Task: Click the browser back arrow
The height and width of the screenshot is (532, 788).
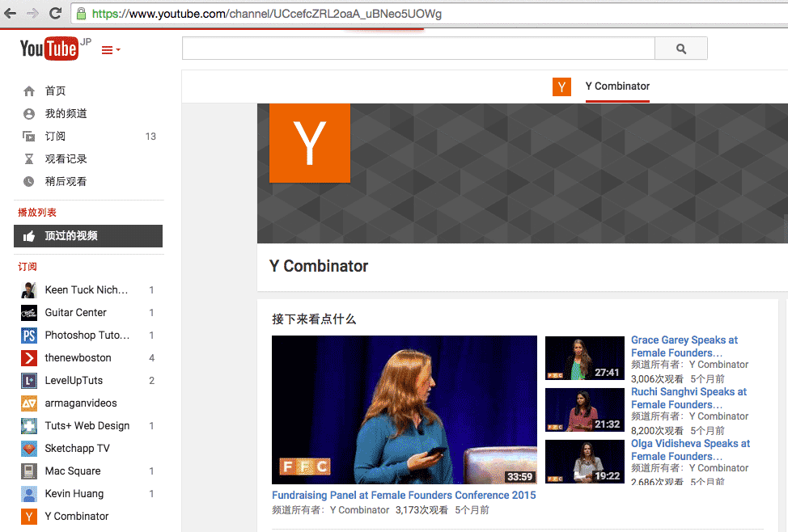Action: (x=10, y=14)
